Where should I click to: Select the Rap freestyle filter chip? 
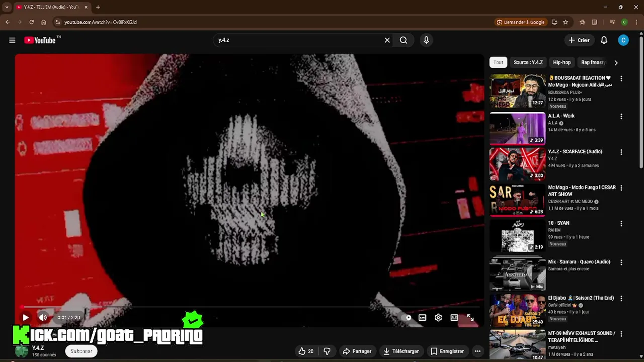tap(594, 62)
